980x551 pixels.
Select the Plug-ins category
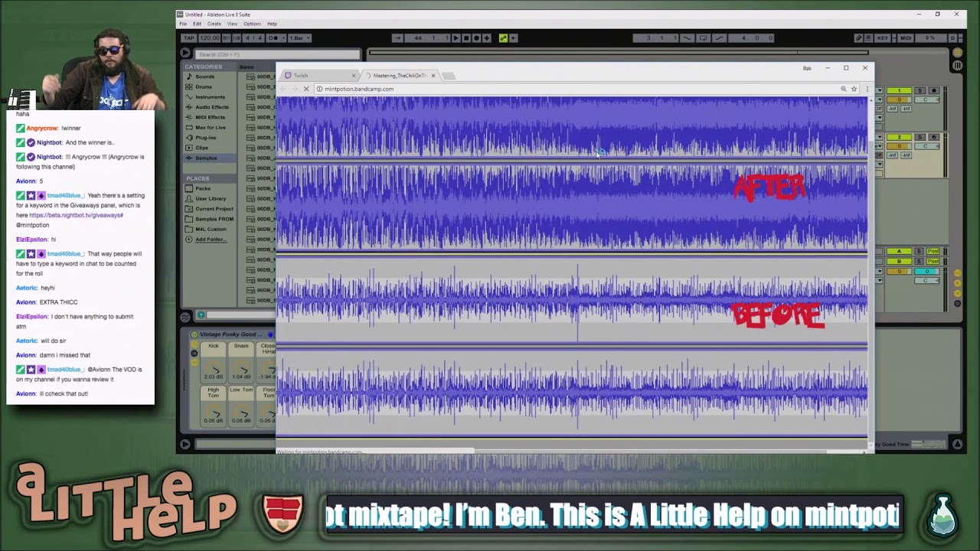[x=205, y=138]
